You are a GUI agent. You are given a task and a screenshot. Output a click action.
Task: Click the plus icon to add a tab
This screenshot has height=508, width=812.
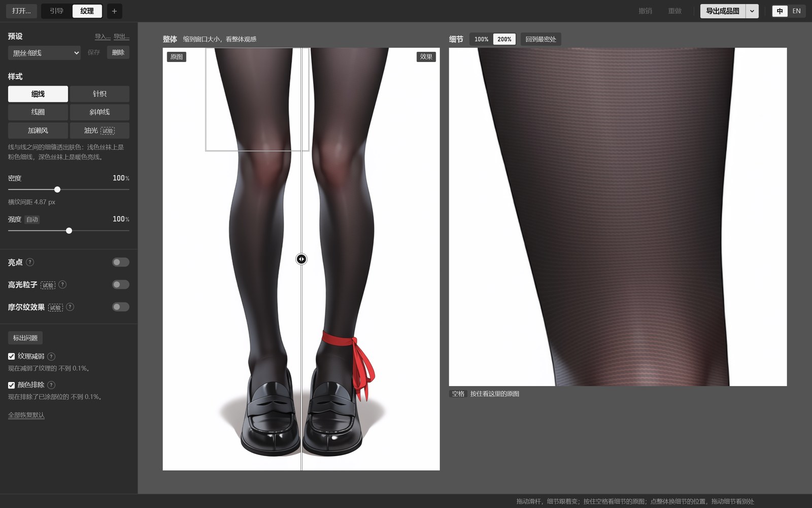pyautogui.click(x=114, y=11)
